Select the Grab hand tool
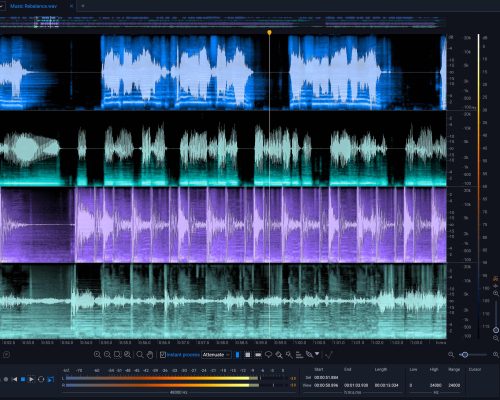 click(150, 355)
